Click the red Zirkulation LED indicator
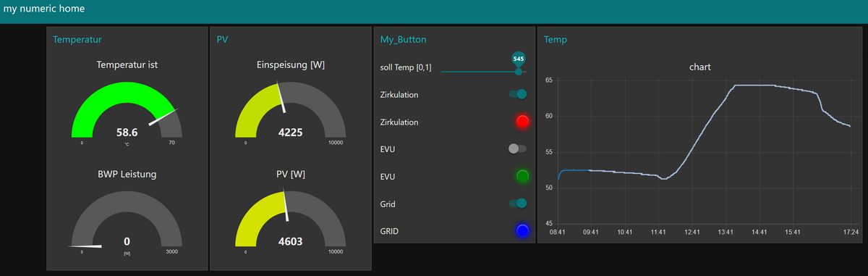Screen dimensions: 868x276 pyautogui.click(x=523, y=121)
